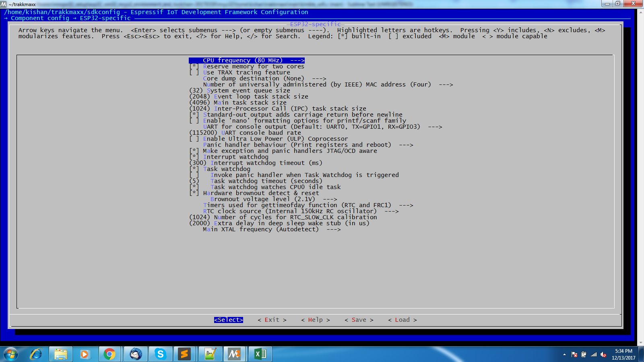
Task: Open Panic handler behaviour submenu
Action: (x=308, y=145)
